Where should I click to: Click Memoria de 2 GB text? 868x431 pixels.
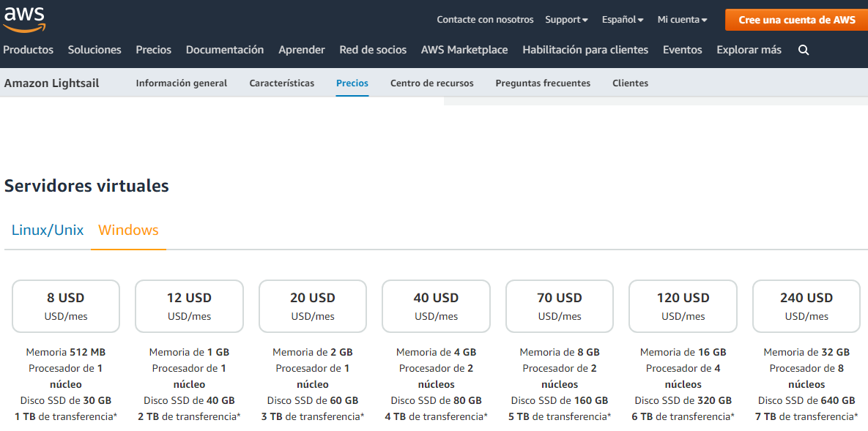click(313, 353)
